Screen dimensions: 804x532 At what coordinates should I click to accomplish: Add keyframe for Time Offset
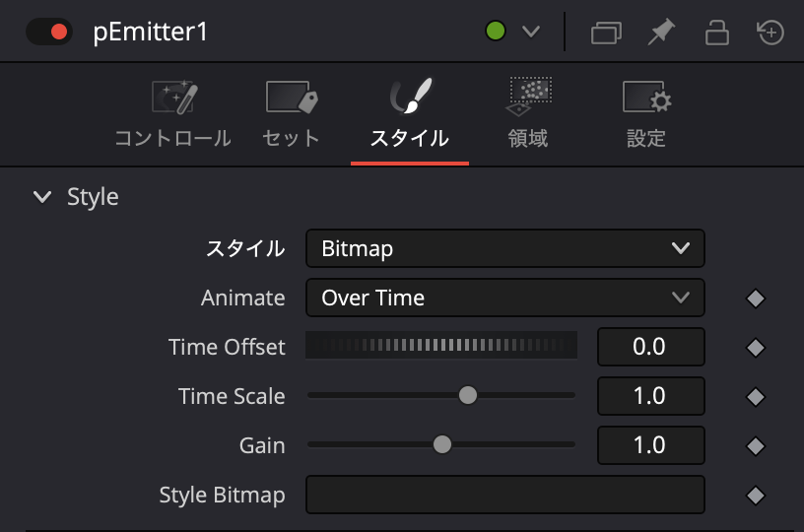(x=756, y=348)
